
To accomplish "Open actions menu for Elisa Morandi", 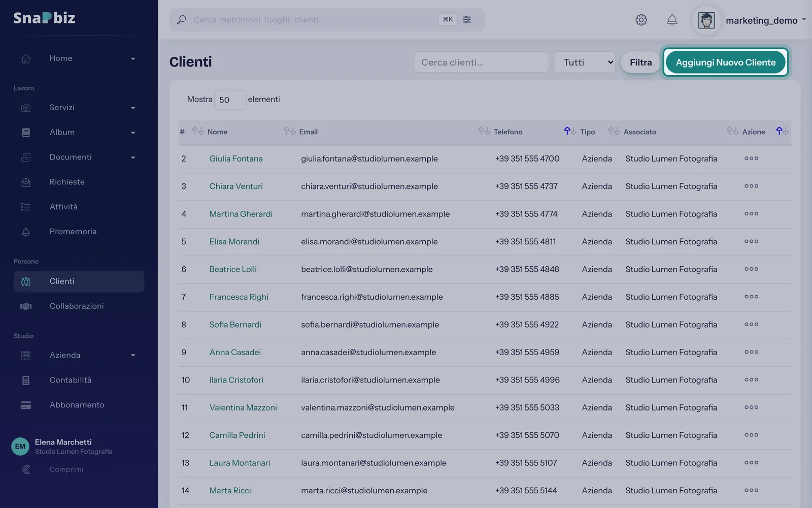I will coord(751,241).
